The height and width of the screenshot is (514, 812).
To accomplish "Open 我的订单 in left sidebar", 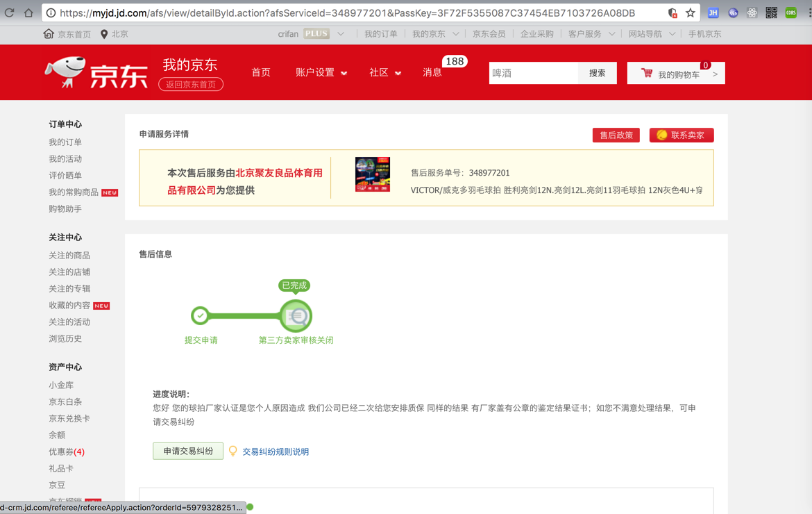I will point(65,142).
